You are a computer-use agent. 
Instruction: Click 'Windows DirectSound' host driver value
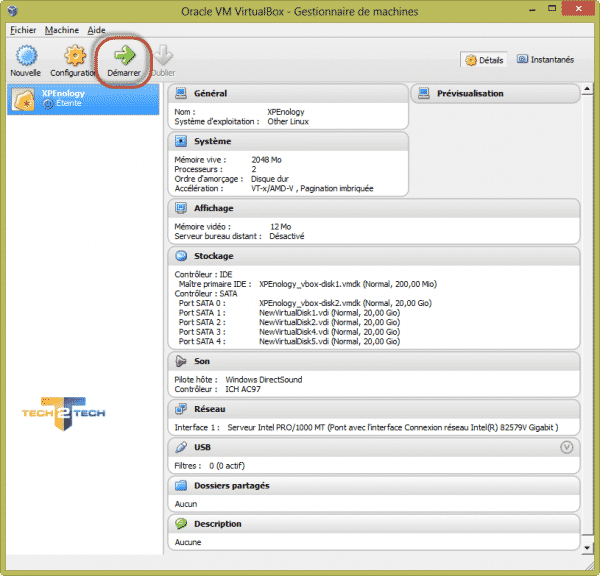pyautogui.click(x=264, y=380)
